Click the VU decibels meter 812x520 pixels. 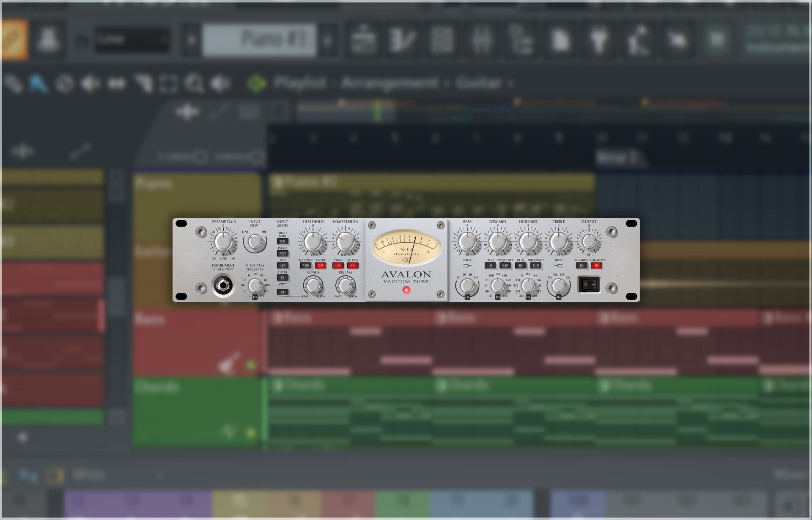[x=406, y=248]
